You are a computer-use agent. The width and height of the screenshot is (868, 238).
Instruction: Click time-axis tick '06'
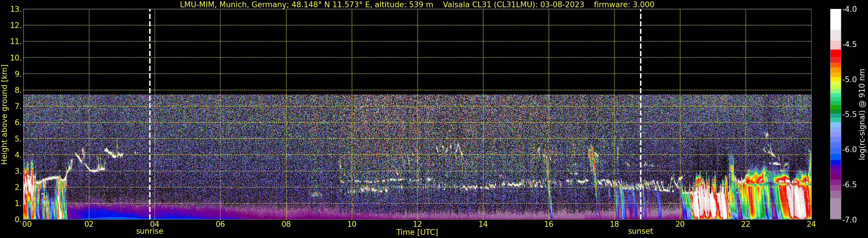click(x=220, y=224)
